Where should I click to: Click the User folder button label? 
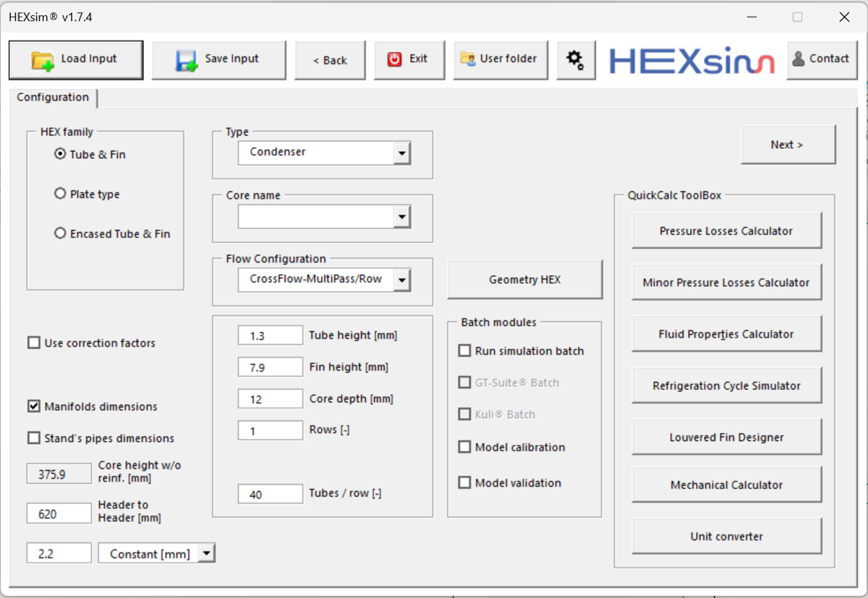509,59
